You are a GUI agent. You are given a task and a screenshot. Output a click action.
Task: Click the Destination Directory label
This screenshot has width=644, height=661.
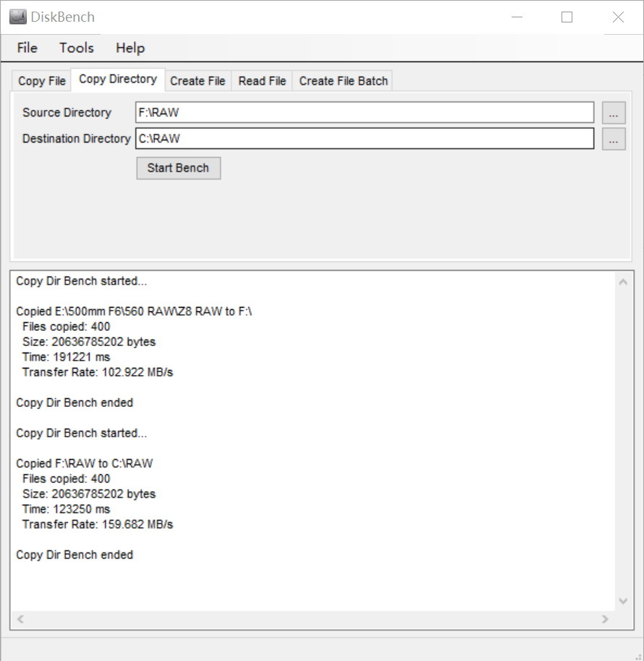tap(76, 139)
